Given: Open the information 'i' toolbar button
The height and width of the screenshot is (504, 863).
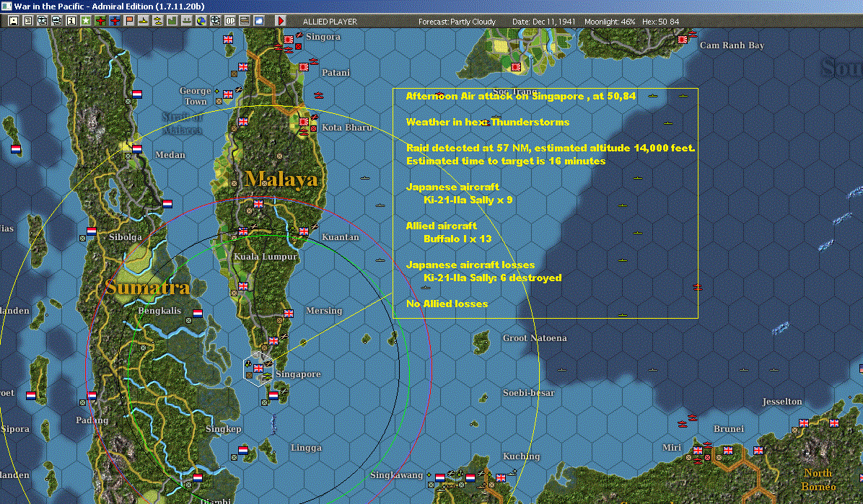Looking at the screenshot, I should click(x=71, y=21).
